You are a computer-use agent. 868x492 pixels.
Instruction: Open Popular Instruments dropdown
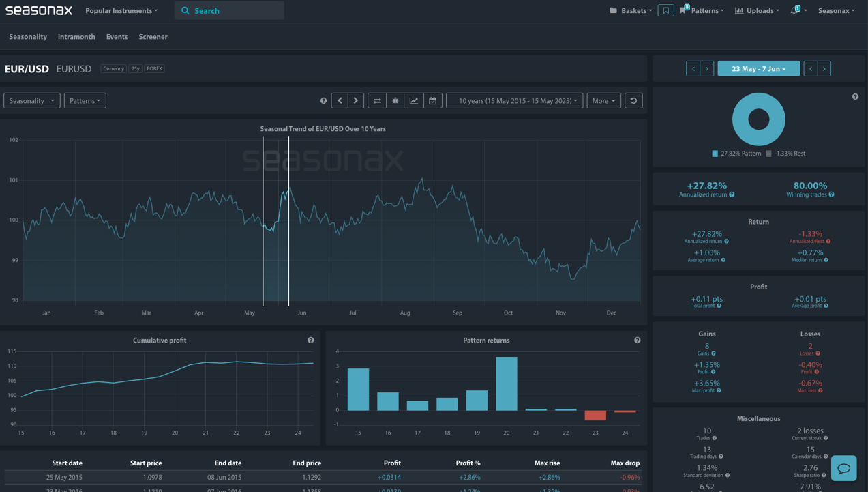[x=121, y=10]
